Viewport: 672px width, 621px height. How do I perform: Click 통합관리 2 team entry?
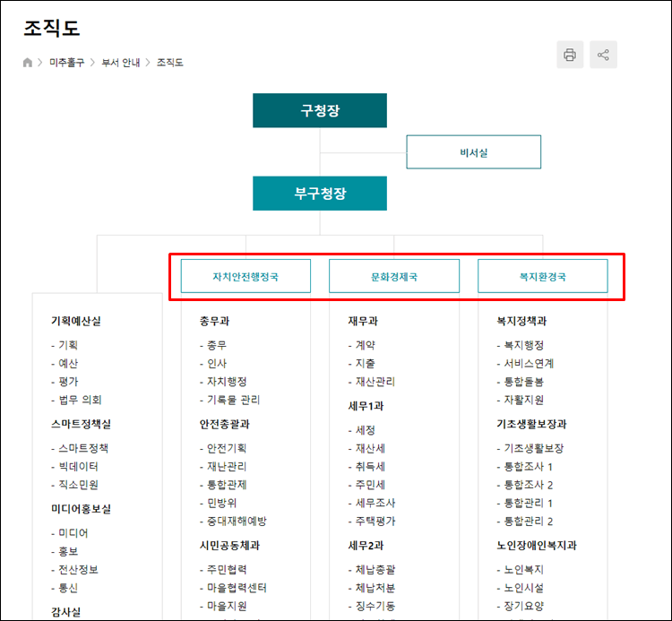coord(529,522)
